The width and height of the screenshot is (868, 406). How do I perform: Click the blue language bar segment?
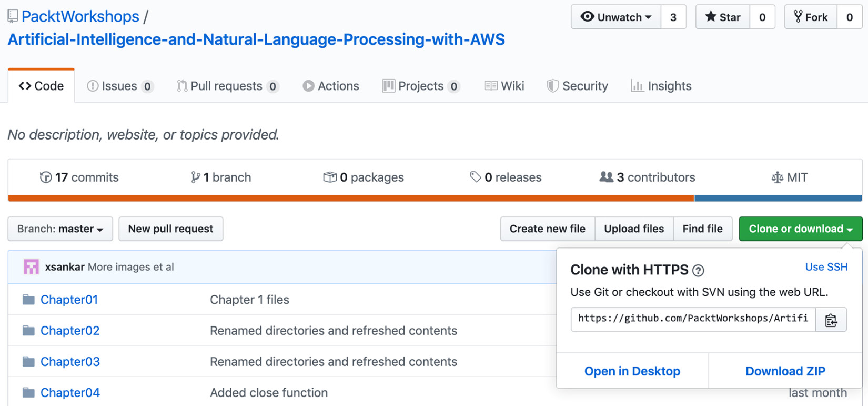(x=778, y=199)
